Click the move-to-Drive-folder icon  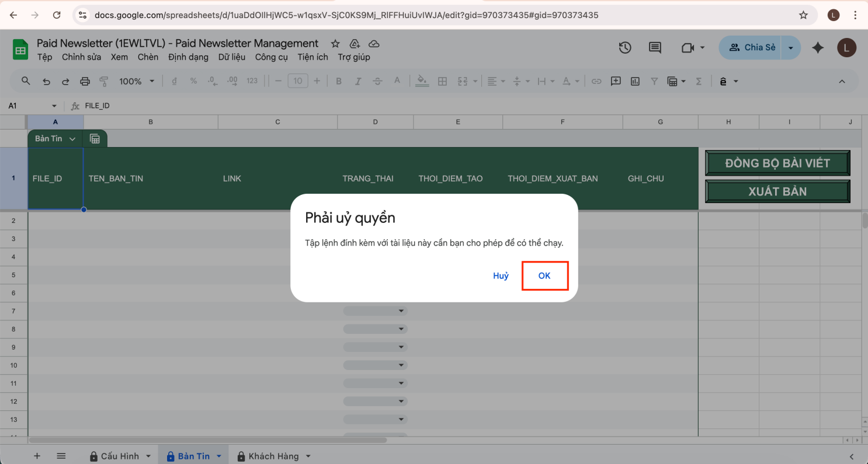[355, 44]
